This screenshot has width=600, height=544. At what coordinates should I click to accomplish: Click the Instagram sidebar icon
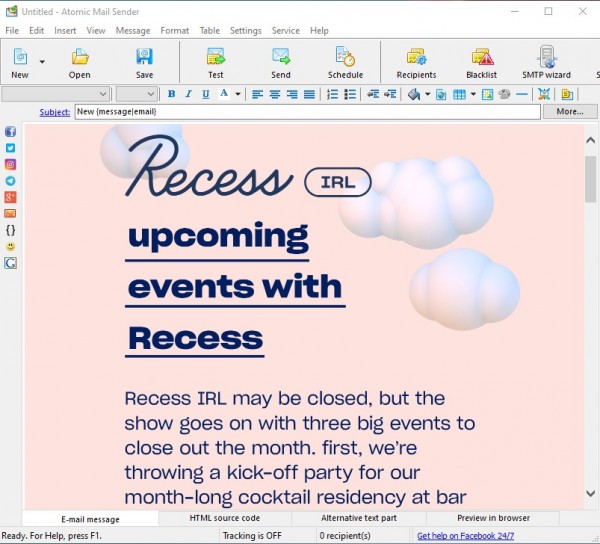pos(10,165)
